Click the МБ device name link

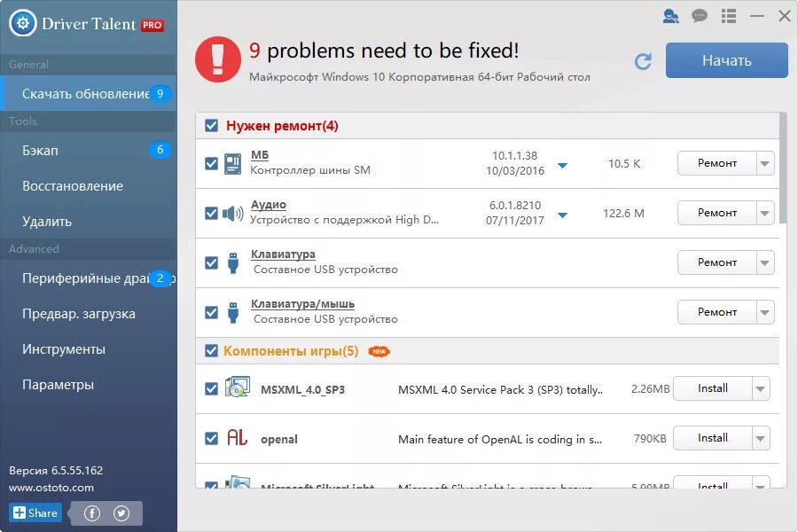260,155
